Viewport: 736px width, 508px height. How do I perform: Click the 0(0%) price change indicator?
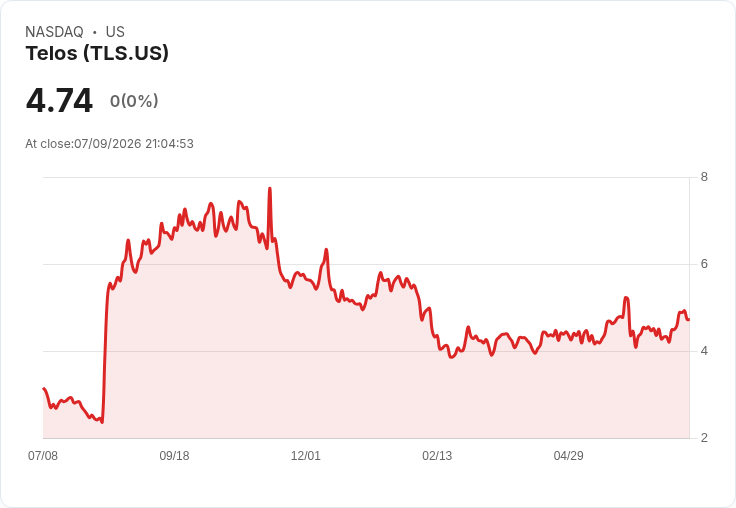point(134,101)
